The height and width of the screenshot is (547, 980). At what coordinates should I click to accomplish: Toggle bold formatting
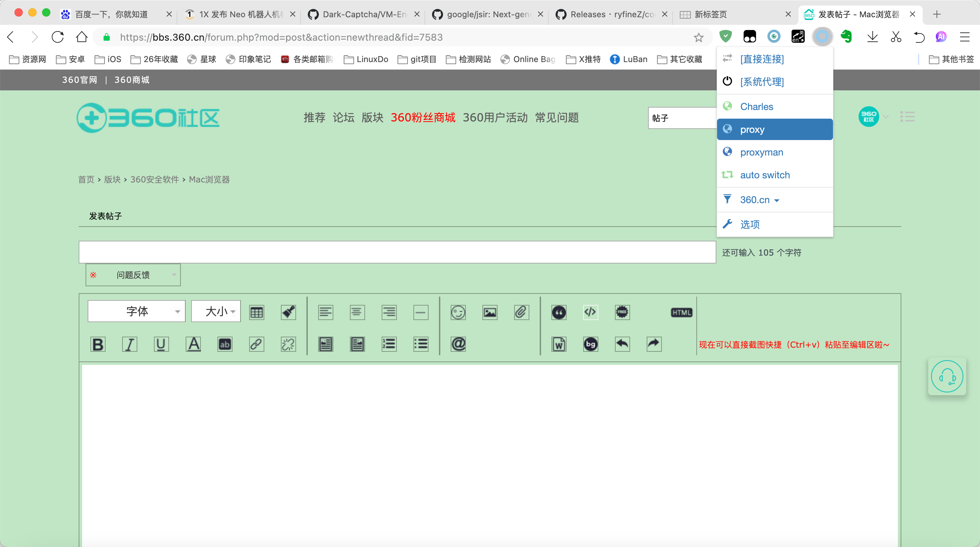(x=98, y=344)
